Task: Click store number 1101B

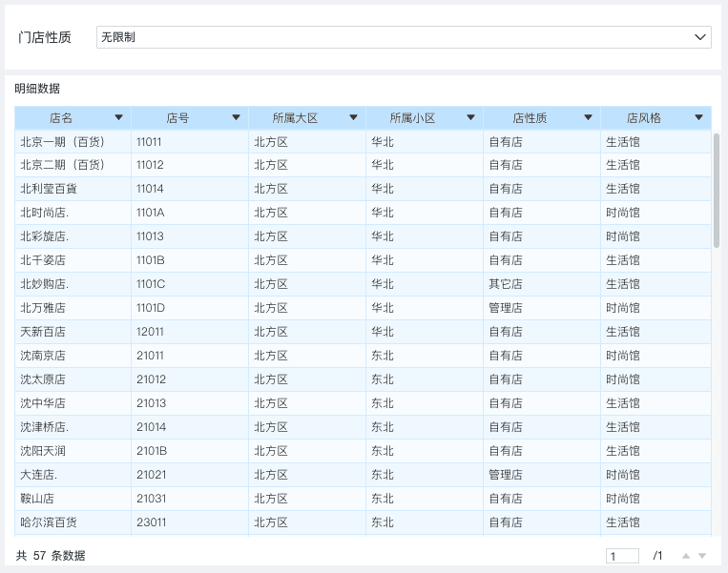Action: click(x=151, y=260)
